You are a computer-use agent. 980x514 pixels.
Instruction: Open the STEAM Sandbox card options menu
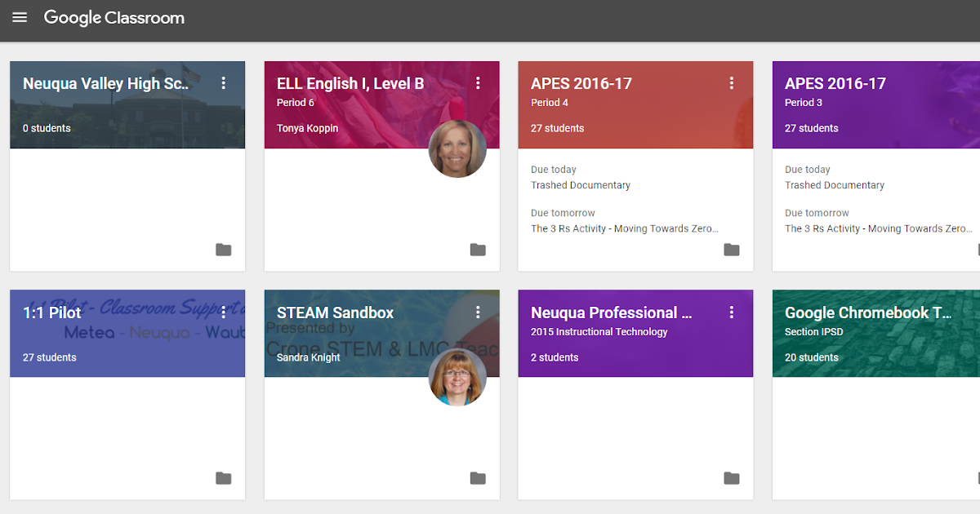tap(478, 312)
